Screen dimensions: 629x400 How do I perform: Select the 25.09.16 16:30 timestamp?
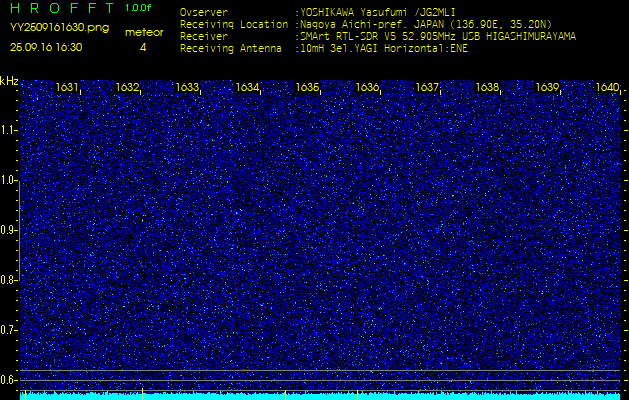46,47
